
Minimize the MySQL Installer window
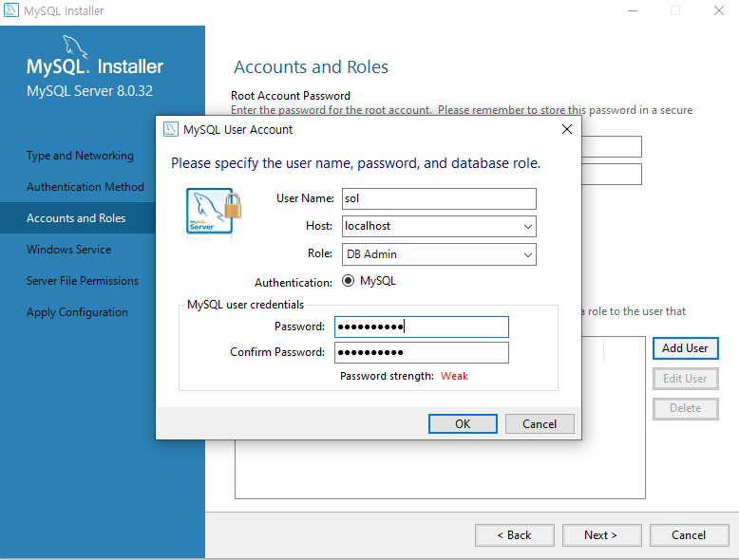[x=633, y=10]
